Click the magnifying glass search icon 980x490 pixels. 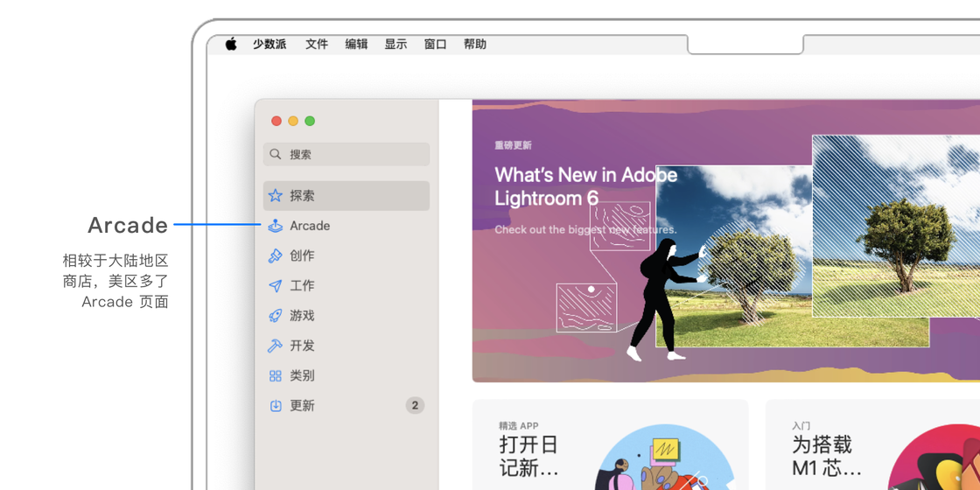click(275, 154)
